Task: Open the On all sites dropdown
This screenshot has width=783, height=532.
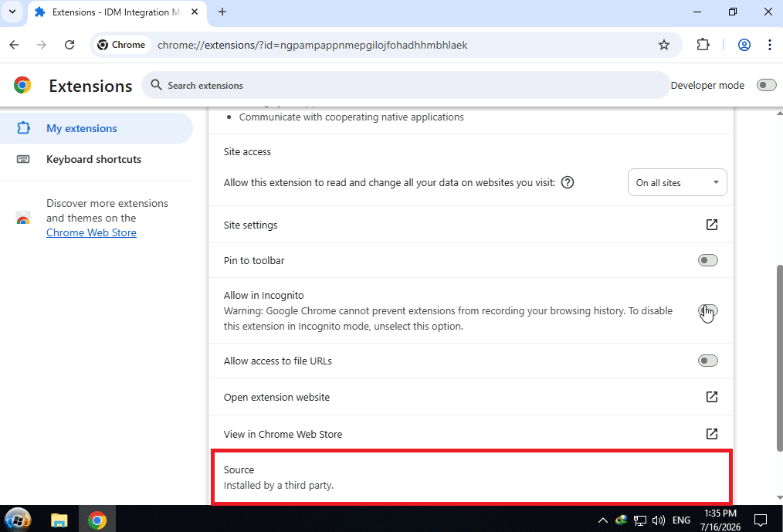Action: (677, 183)
